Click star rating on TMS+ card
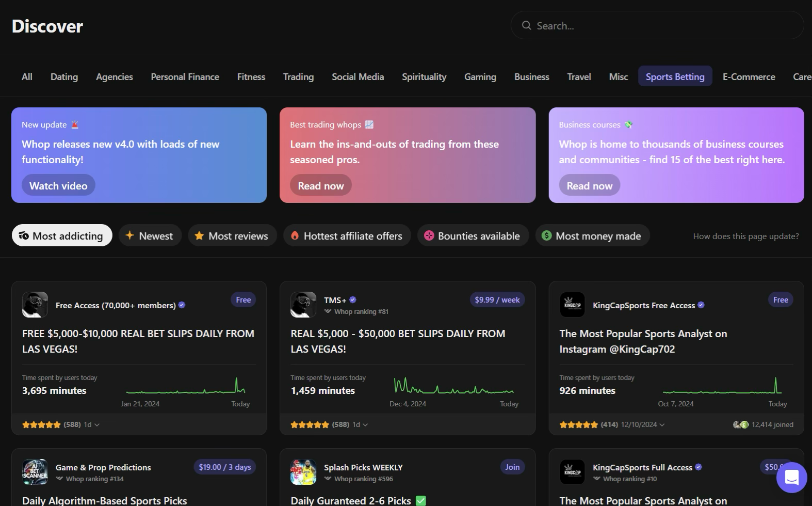812x506 pixels. point(310,424)
